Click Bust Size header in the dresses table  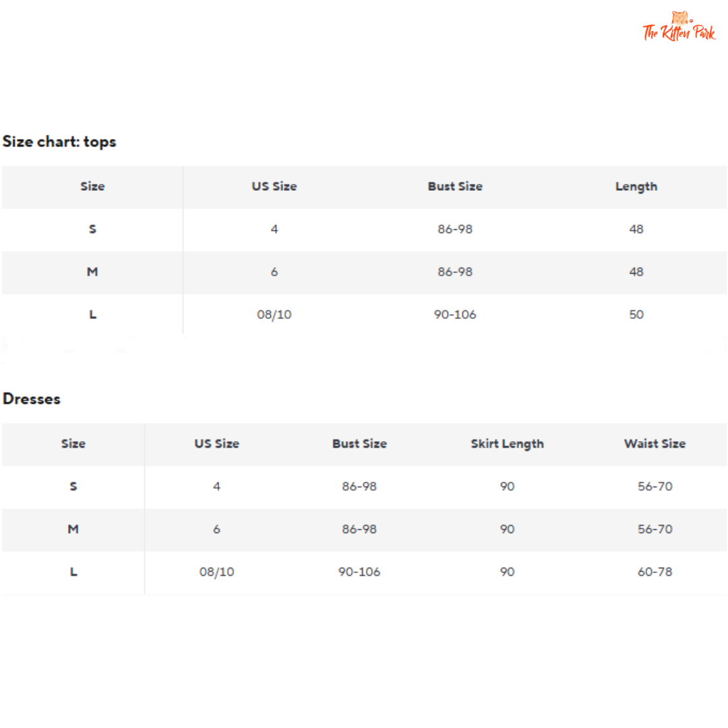pyautogui.click(x=359, y=444)
